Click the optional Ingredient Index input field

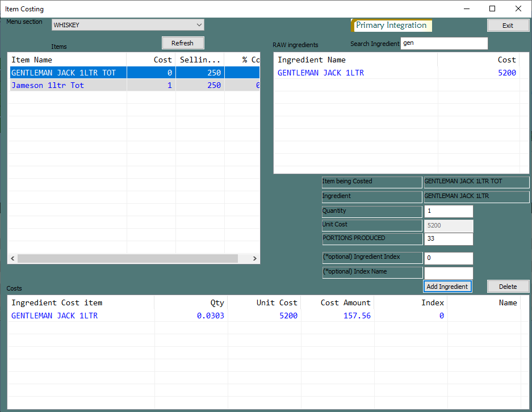tap(449, 258)
